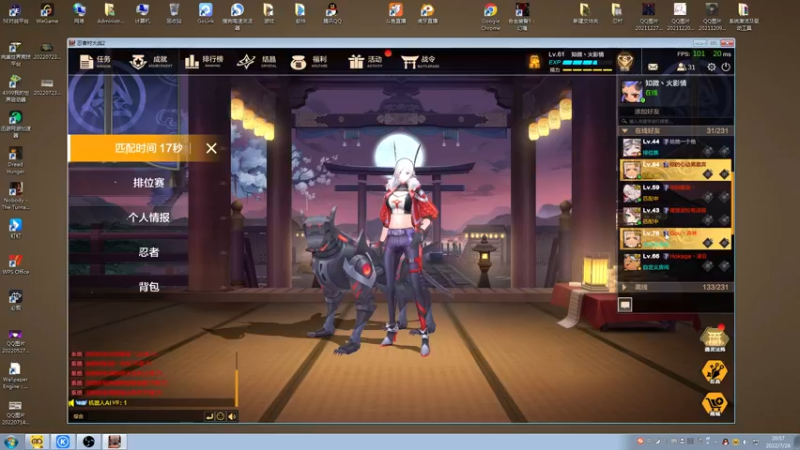This screenshot has width=800, height=450.
Task: Click rightmost diamond icon on Lv.84 row
Action: coord(724,174)
